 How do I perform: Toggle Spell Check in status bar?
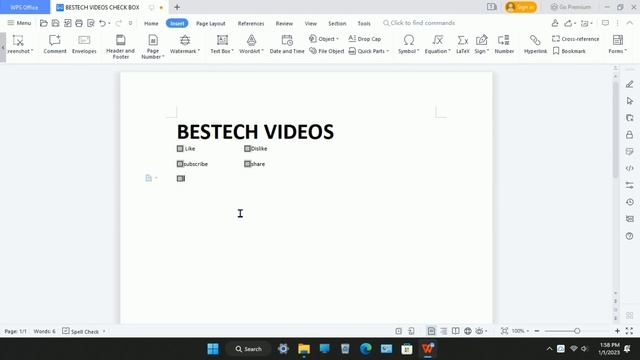point(80,331)
